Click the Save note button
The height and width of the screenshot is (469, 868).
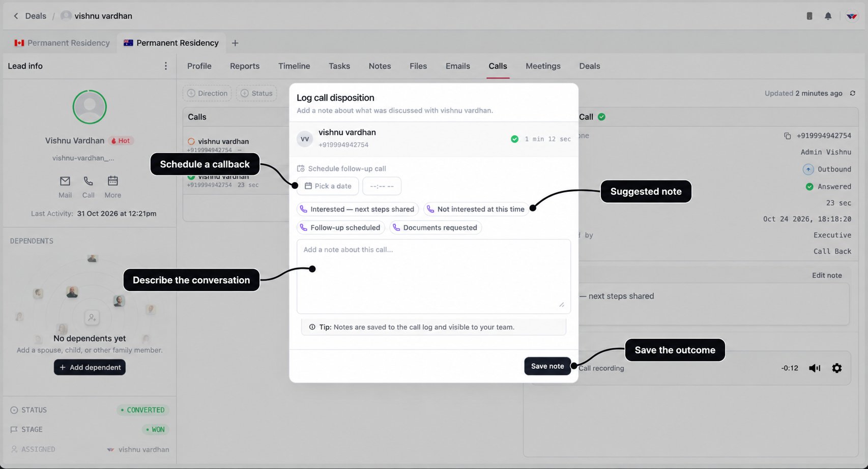coord(547,366)
